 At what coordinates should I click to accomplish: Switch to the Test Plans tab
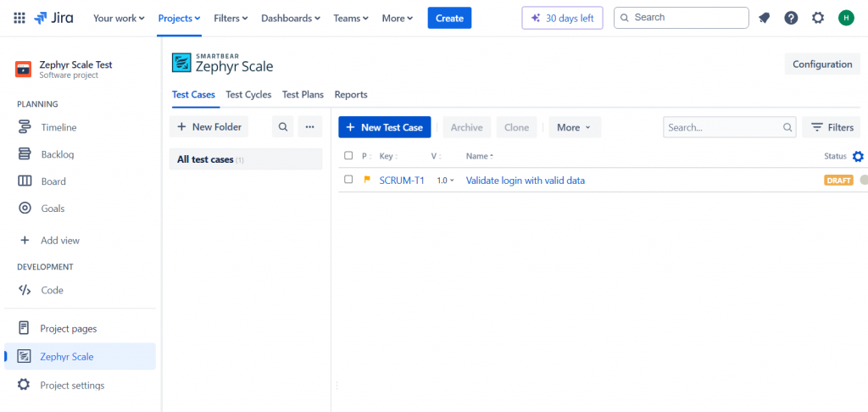303,95
